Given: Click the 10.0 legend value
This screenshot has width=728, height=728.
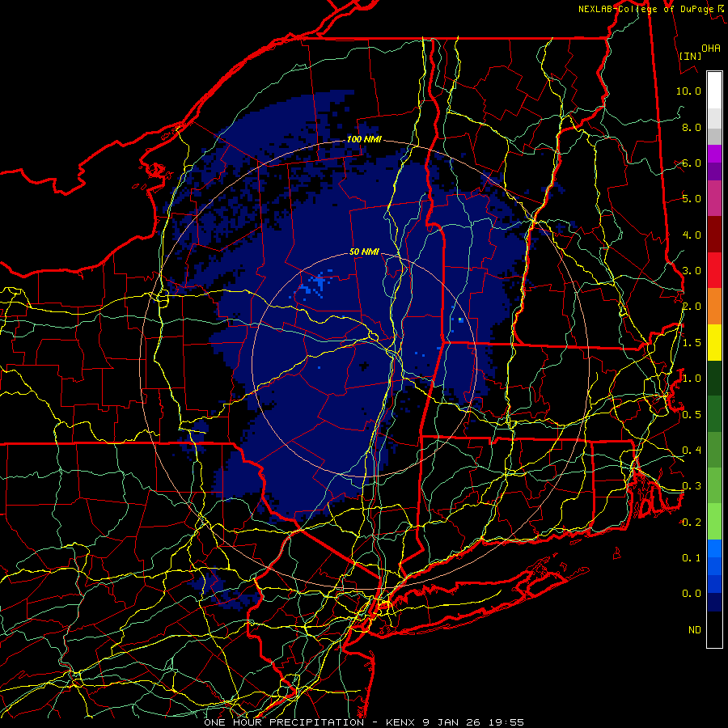Looking at the screenshot, I should 688,91.
